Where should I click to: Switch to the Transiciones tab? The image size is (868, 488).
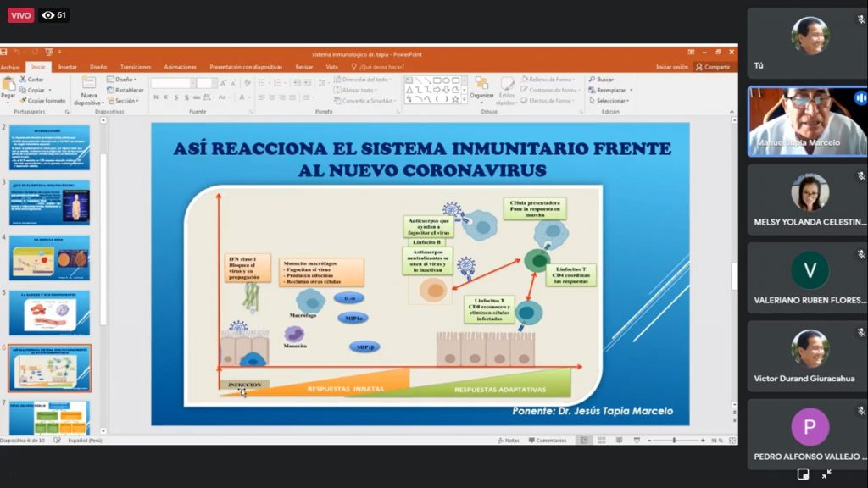[x=136, y=67]
